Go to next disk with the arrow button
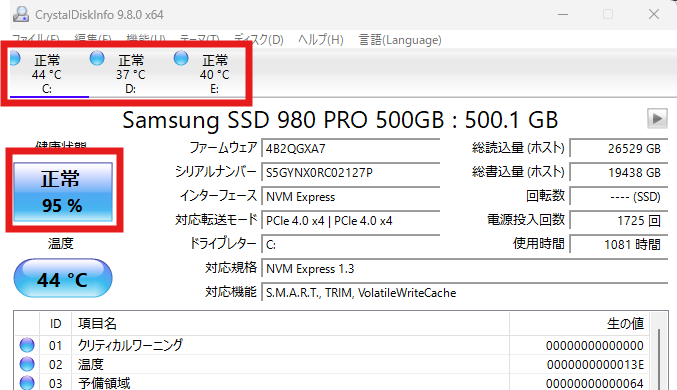Viewport: 677px width, 390px height. (x=657, y=118)
